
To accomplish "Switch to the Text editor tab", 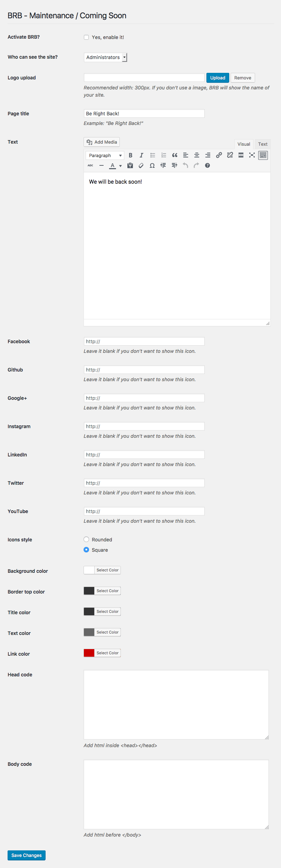I will point(263,144).
